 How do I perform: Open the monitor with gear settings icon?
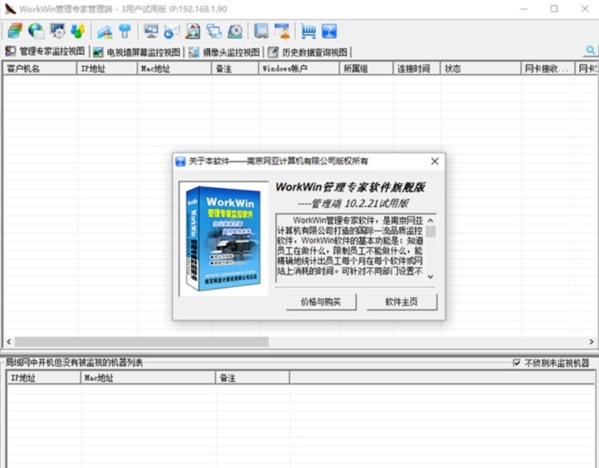coord(58,31)
